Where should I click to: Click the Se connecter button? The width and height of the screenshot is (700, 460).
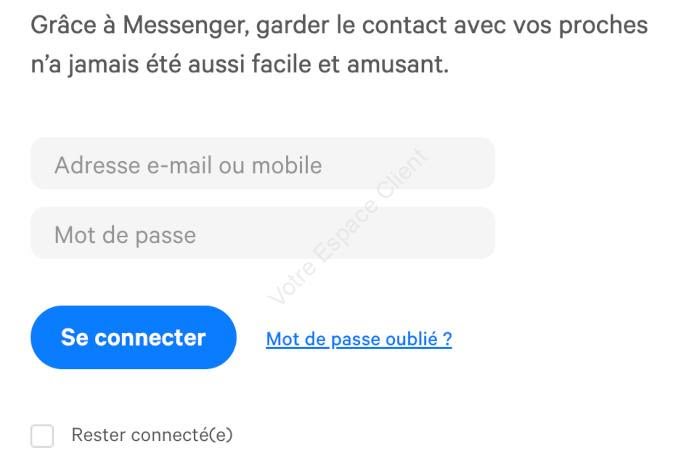tap(133, 337)
